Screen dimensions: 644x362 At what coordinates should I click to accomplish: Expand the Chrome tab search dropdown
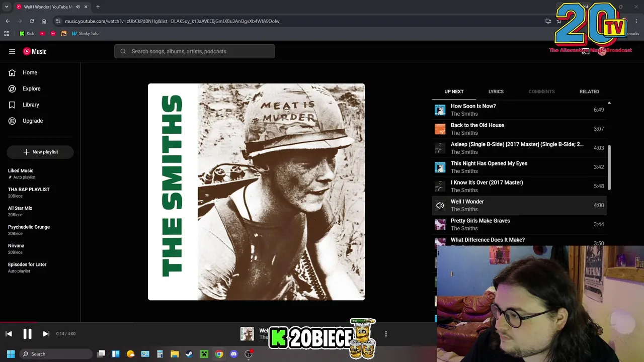7,7
